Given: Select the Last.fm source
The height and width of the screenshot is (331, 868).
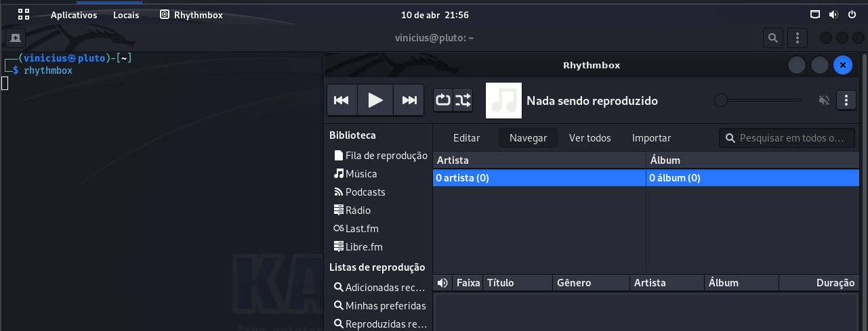Looking at the screenshot, I should click(362, 229).
